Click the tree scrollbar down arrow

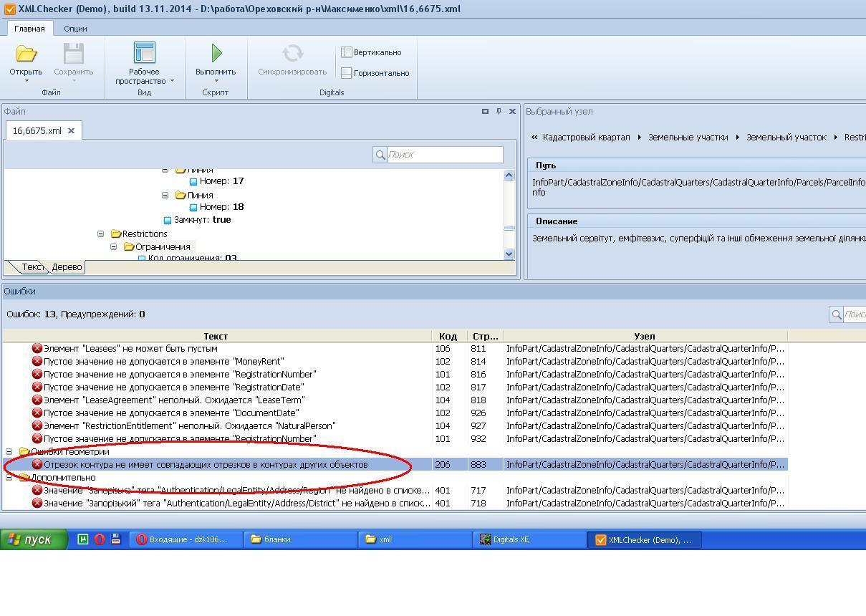tap(509, 253)
